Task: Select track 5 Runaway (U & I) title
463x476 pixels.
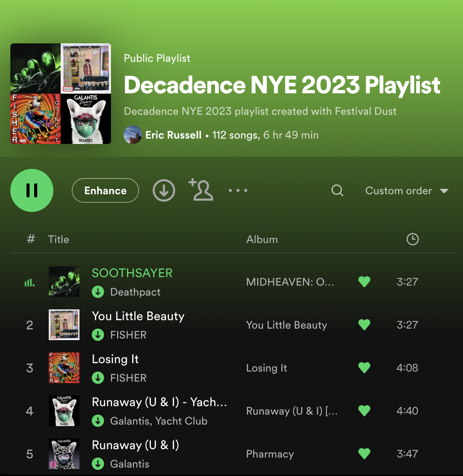Action: coord(136,445)
